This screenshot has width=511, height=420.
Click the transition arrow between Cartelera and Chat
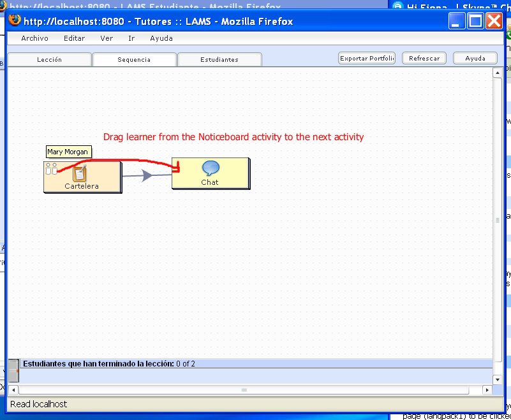point(147,175)
